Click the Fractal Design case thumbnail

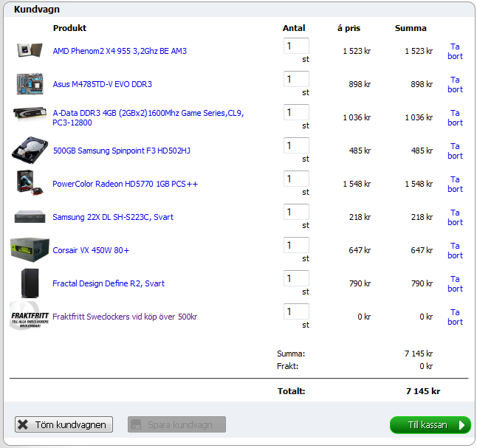(x=30, y=283)
